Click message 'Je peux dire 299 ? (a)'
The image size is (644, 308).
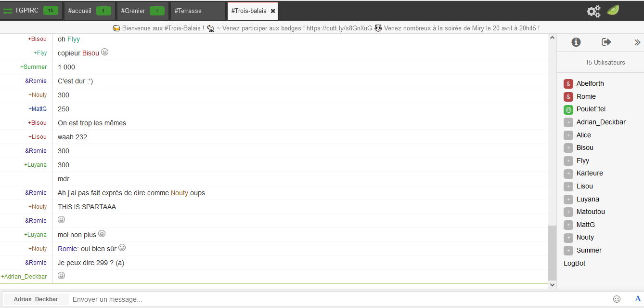[91, 263]
